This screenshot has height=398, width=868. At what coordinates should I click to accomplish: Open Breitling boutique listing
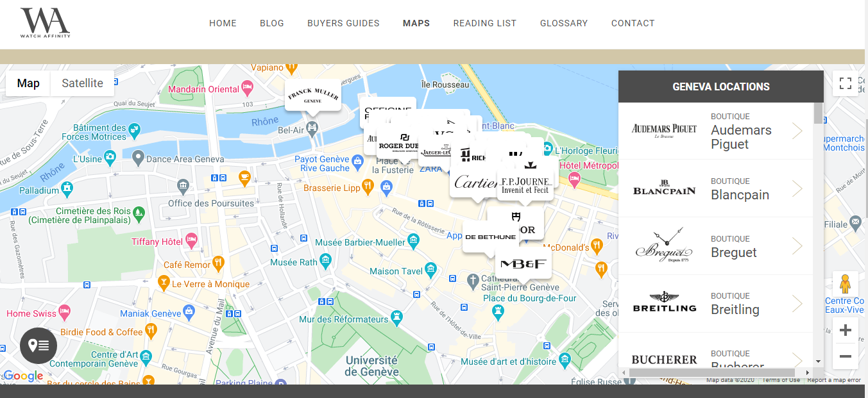point(715,303)
